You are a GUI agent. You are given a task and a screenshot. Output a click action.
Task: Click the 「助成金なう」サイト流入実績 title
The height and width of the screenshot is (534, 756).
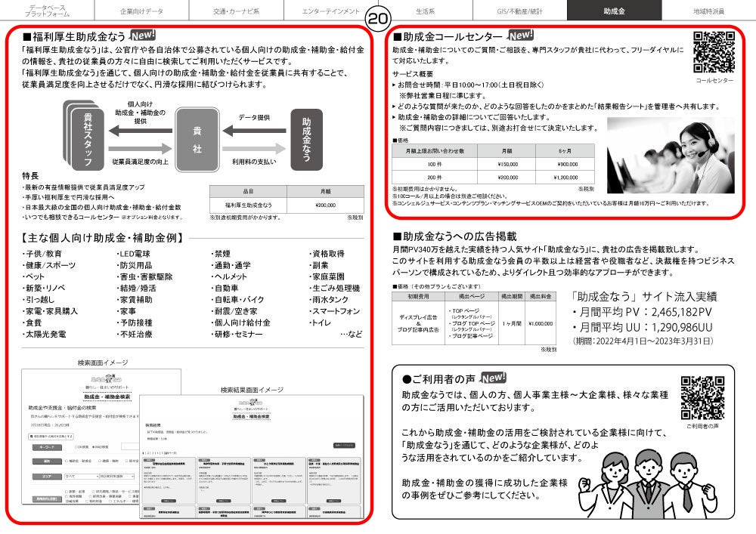point(644,296)
